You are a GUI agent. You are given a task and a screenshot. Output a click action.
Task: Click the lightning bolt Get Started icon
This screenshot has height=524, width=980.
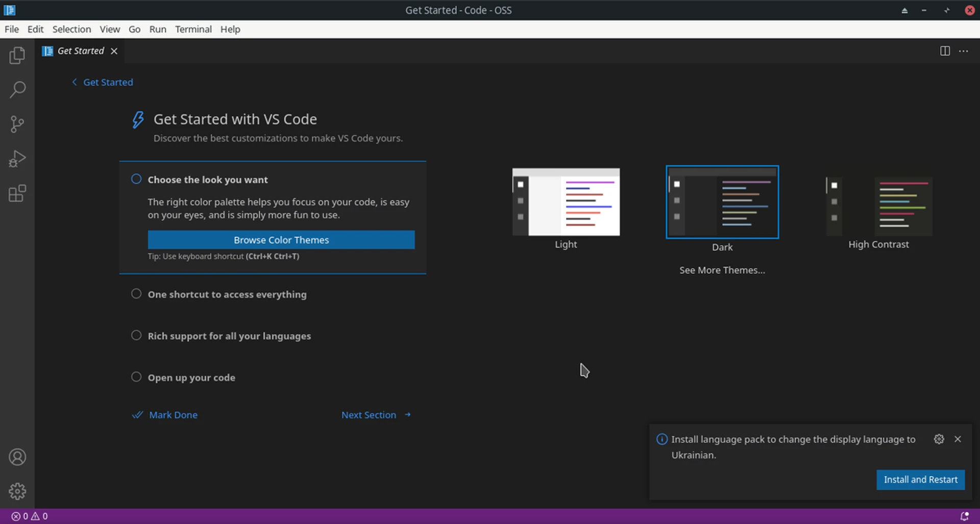tap(138, 120)
